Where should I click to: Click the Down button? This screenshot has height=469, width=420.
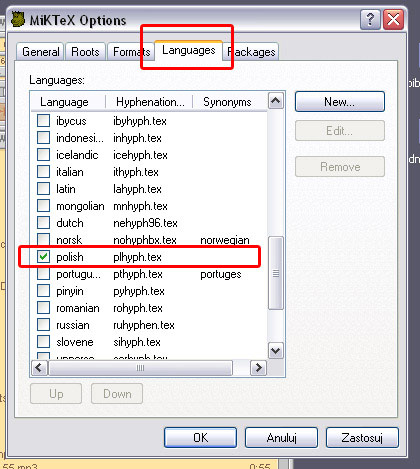117,394
